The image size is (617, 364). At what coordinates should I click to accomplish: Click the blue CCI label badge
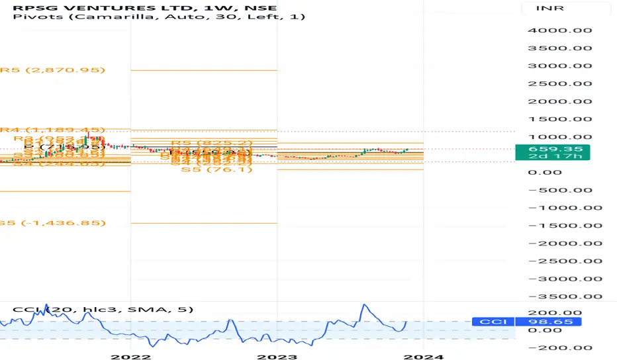coord(493,322)
